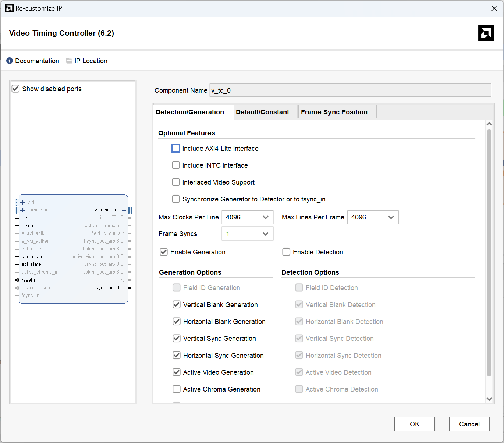Open the IP Location link
Viewport: 504px width, 443px height.
click(91, 61)
